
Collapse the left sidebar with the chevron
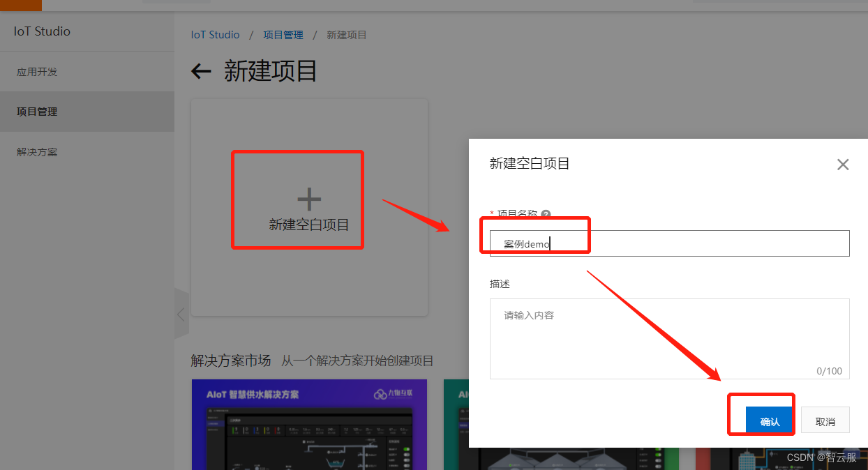tap(181, 314)
